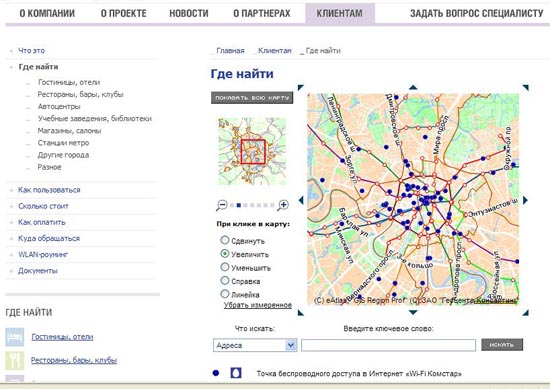Select the Уменьшить radio option
The height and width of the screenshot is (389, 550).
click(224, 267)
